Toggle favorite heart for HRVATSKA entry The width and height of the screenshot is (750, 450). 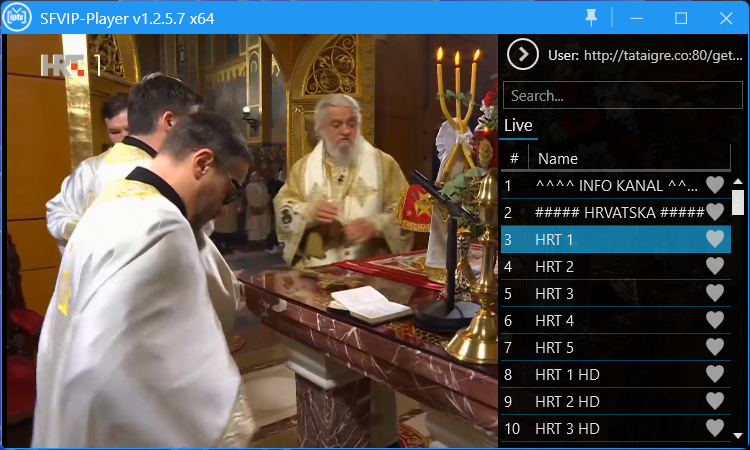point(714,212)
